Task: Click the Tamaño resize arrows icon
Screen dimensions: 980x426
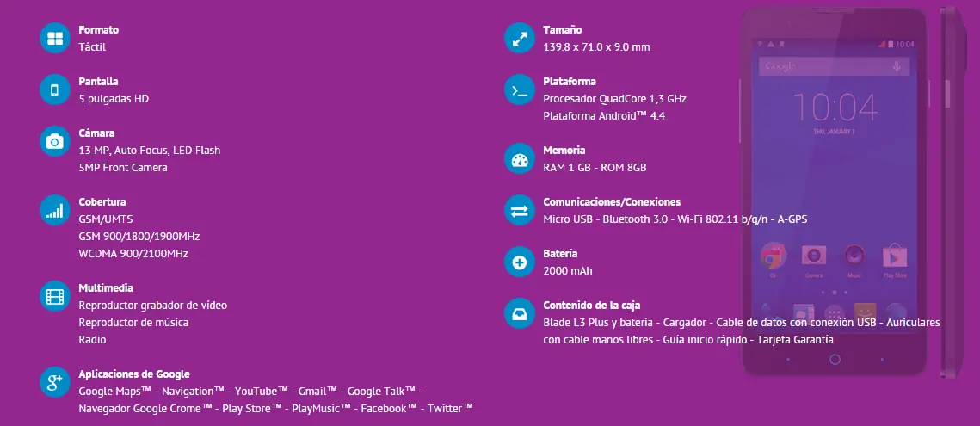Action: click(520, 38)
